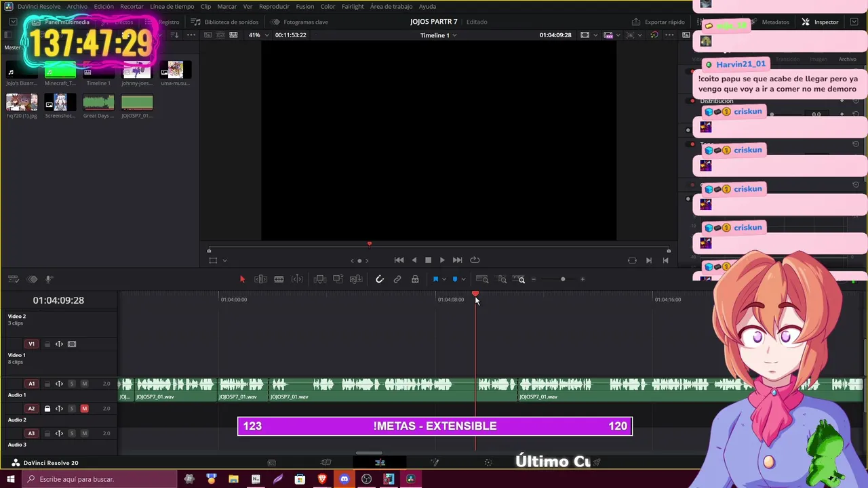Open the Fairlight menu
The height and width of the screenshot is (488, 868).
[353, 6]
